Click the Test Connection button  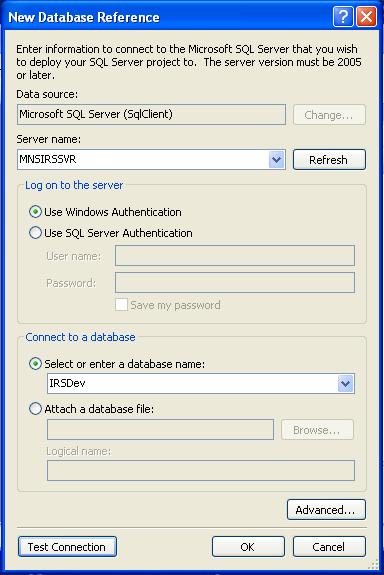tap(67, 547)
